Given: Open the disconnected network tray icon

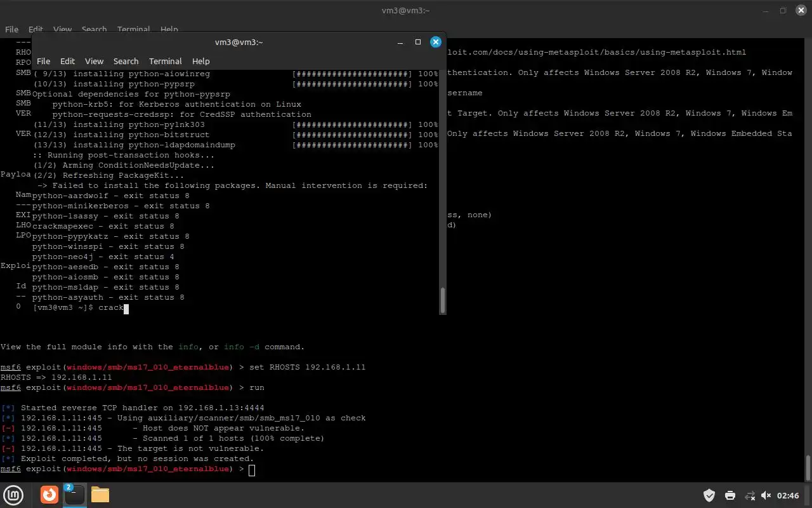Looking at the screenshot, I should [x=749, y=495].
